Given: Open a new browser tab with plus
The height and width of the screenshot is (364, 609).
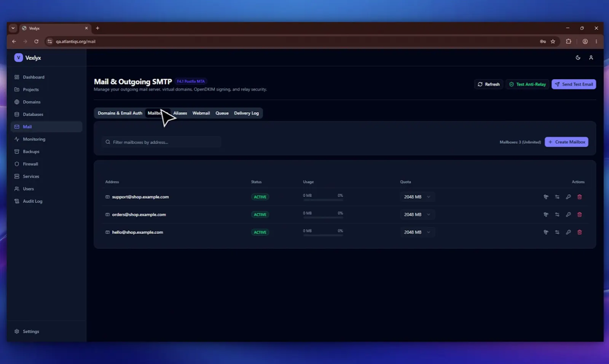Looking at the screenshot, I should 97,28.
